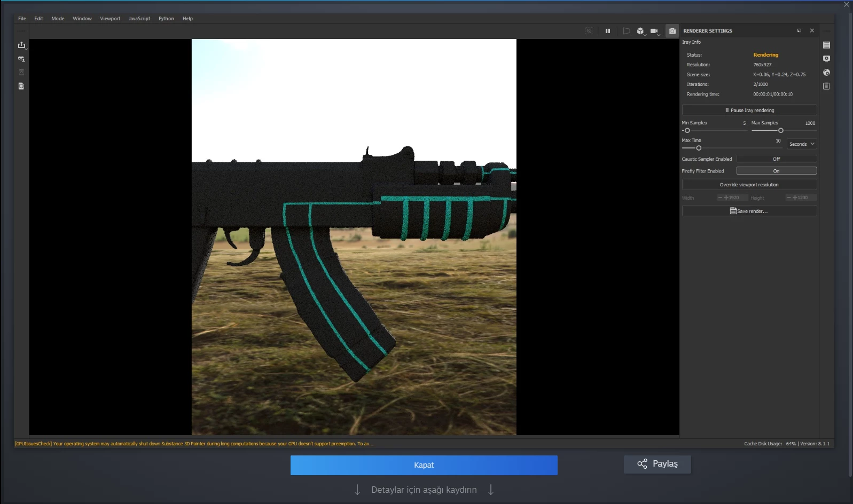This screenshot has height=504, width=853.
Task: Select the Iray photo camera render mode
Action: [672, 31]
